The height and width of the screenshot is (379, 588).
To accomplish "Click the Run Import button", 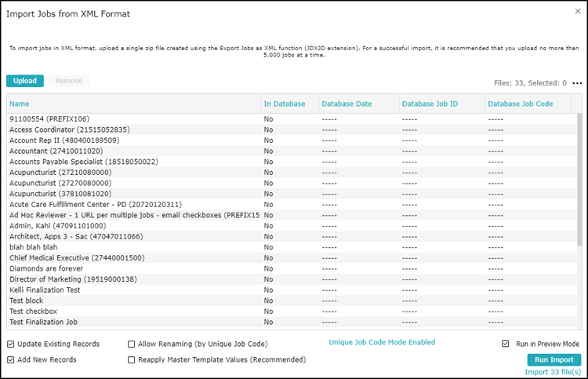I will pos(554,359).
